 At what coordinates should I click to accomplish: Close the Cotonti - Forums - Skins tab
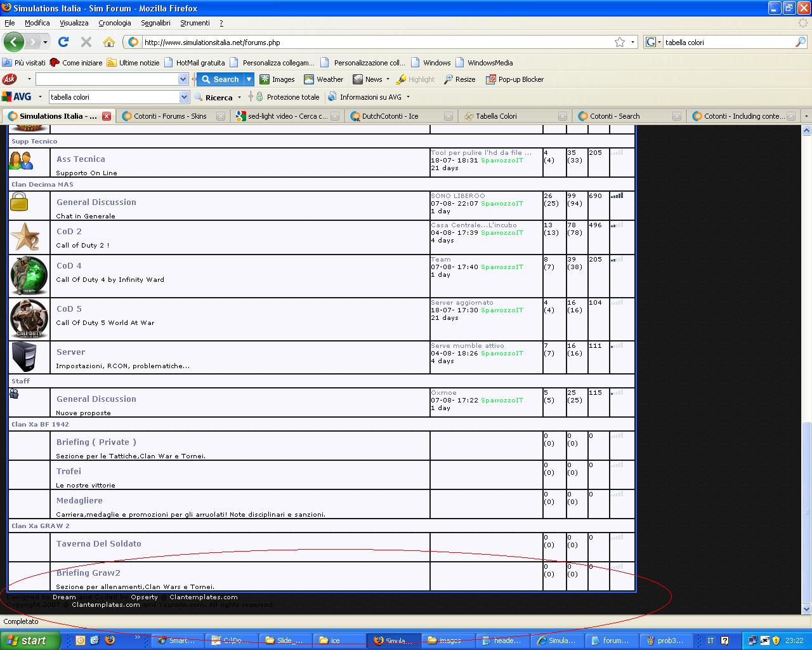(221, 116)
